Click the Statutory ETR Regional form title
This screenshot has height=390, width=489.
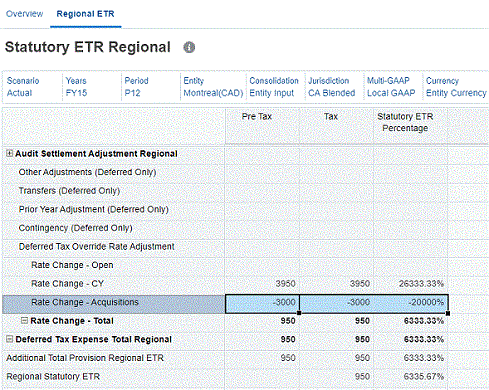click(88, 47)
